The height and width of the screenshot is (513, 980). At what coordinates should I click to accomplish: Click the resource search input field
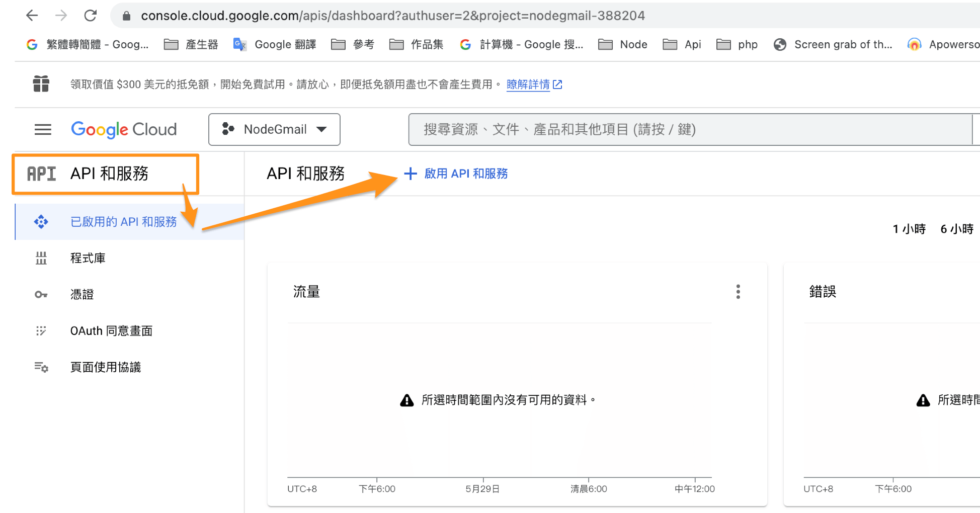(x=689, y=130)
